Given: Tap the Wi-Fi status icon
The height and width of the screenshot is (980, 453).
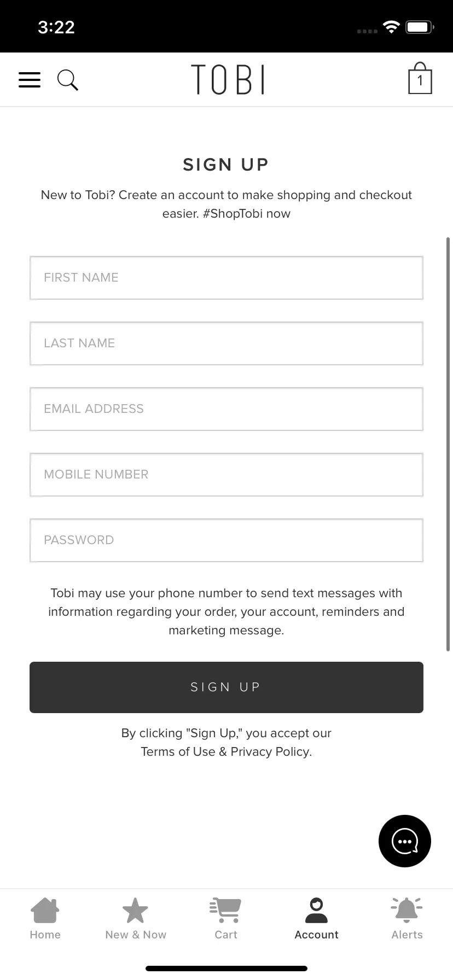Looking at the screenshot, I should 391,27.
